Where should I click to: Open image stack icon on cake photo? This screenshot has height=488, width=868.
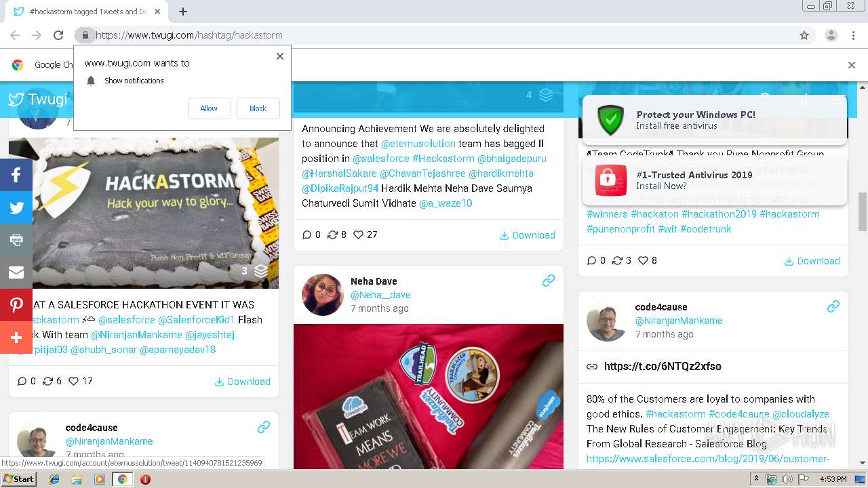(261, 271)
